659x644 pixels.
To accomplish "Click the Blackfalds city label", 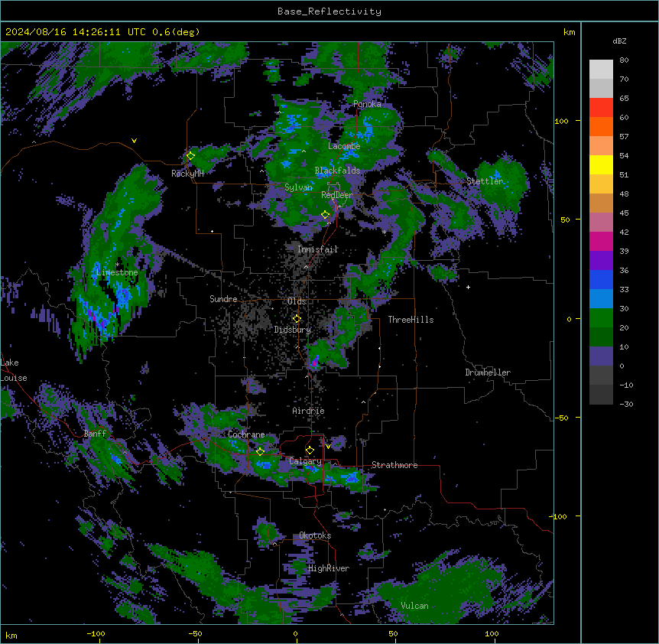I will click(337, 171).
